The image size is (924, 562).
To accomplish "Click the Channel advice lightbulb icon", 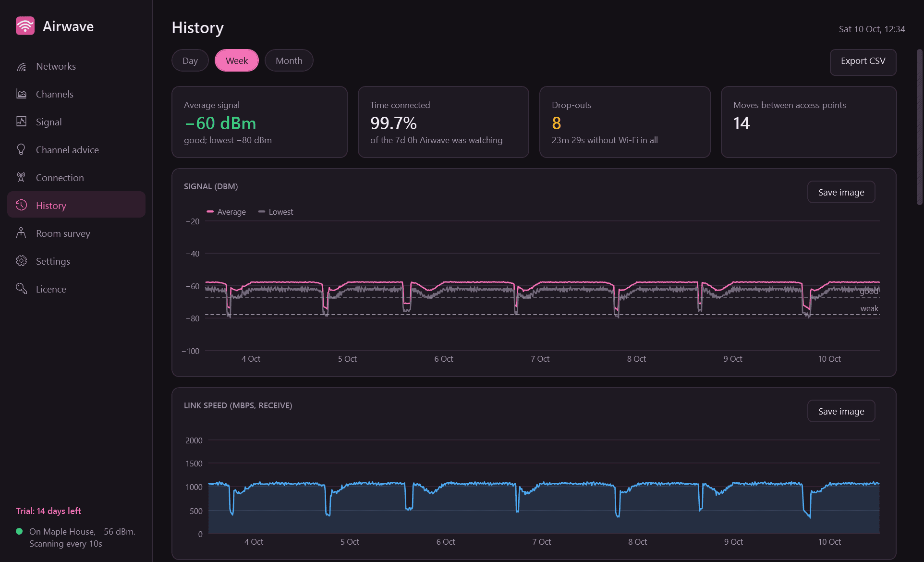I will (21, 149).
